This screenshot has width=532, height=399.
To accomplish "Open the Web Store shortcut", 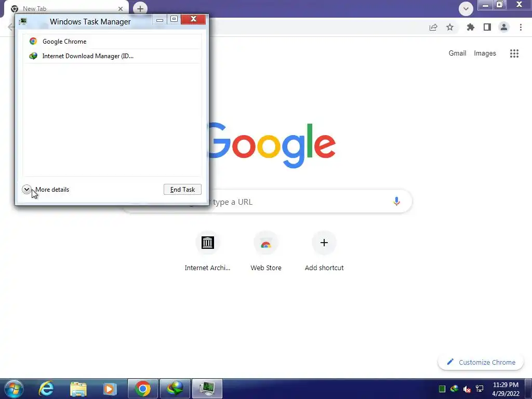I will click(265, 252).
